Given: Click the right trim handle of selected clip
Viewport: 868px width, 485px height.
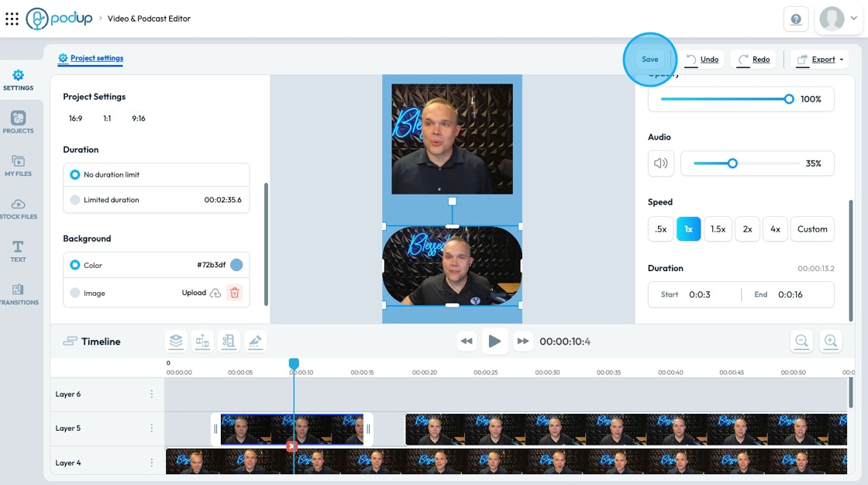Looking at the screenshot, I should point(368,429).
